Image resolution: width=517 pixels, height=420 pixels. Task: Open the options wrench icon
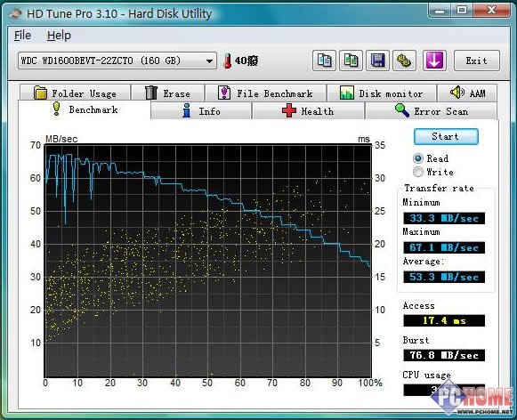404,61
